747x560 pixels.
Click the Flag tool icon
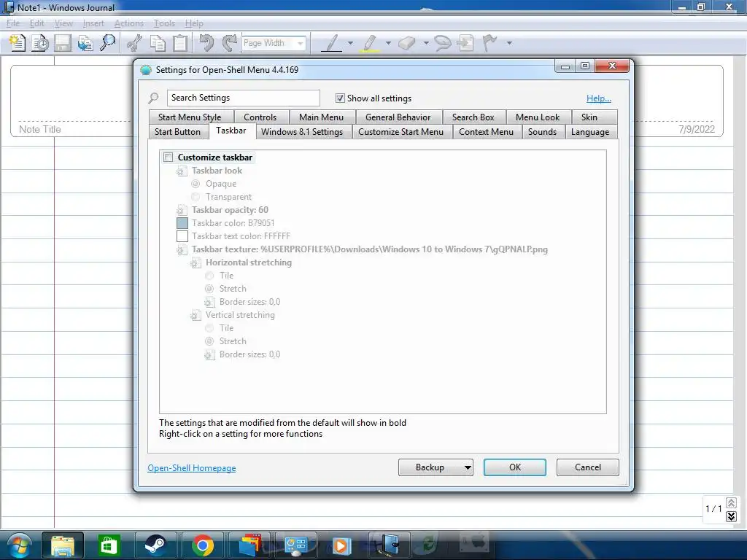(x=489, y=43)
